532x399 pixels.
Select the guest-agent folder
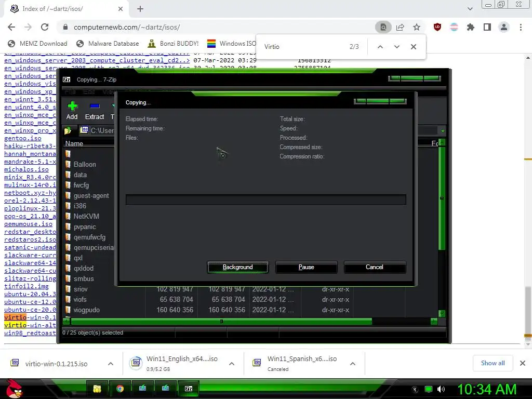pos(91,196)
